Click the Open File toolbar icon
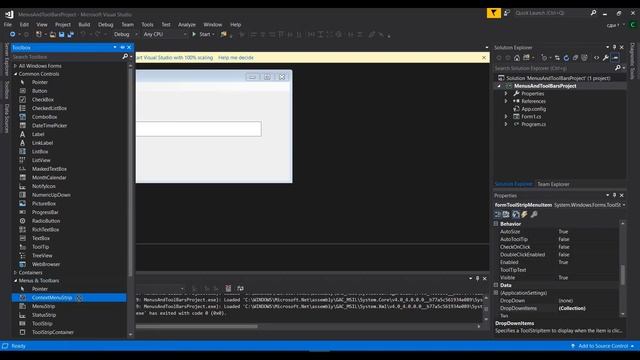 (53, 35)
